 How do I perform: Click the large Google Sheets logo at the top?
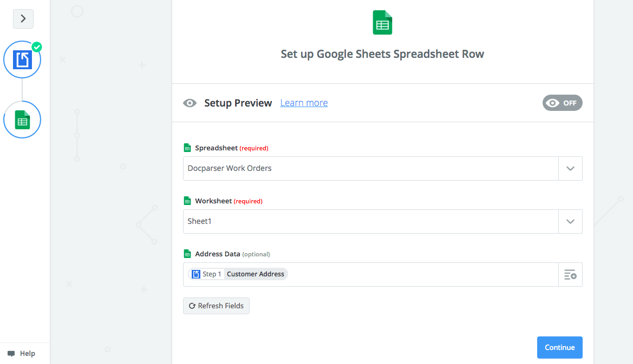pyautogui.click(x=382, y=23)
